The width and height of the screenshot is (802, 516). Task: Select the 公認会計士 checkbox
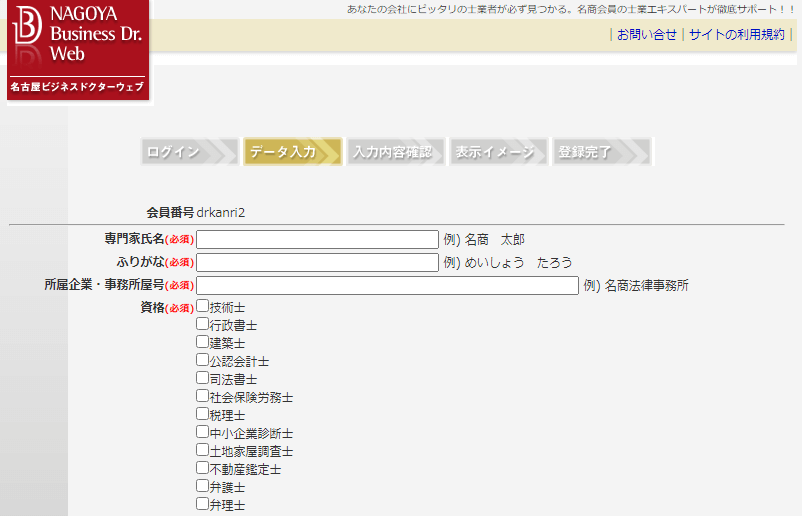[203, 360]
